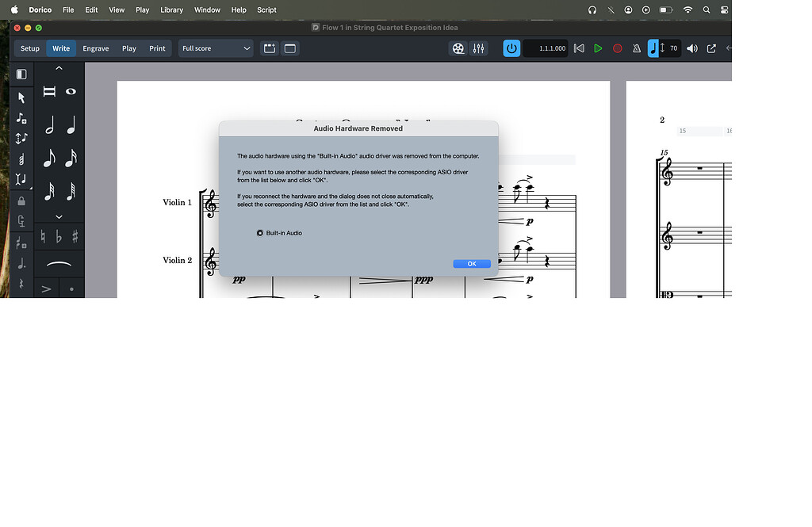Open the Library menu

[171, 10]
